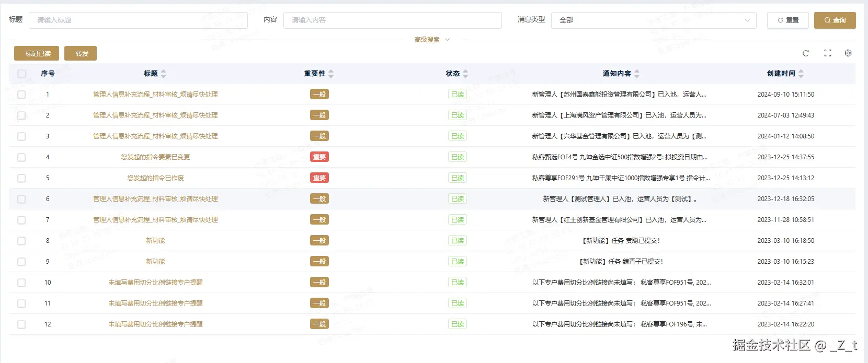The image size is (868, 363).
Task: Click the 重置 reset button
Action: [x=788, y=20]
